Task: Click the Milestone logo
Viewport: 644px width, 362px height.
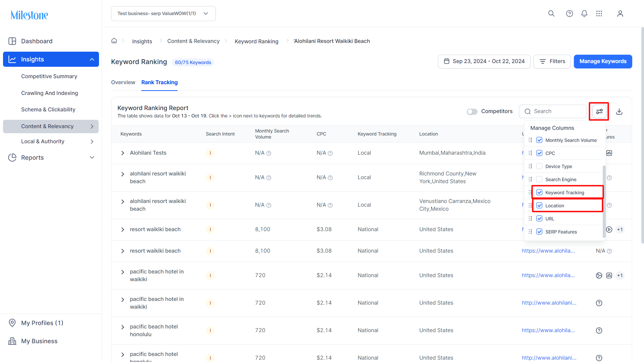Action: point(30,15)
